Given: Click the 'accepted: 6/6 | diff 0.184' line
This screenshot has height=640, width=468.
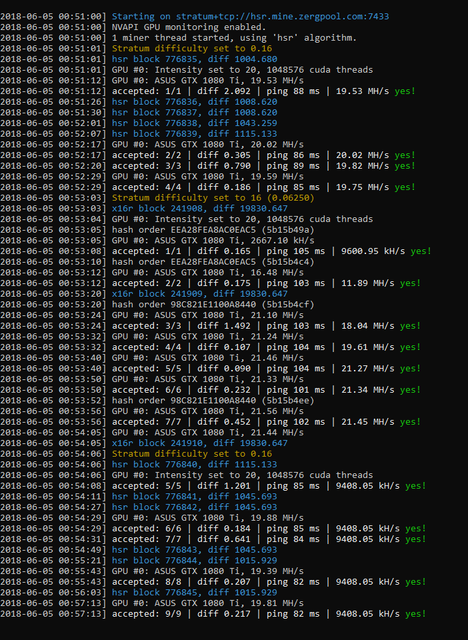Looking at the screenshot, I should 213,528.
